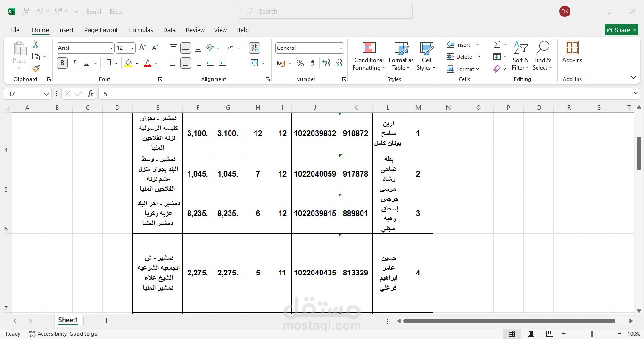This screenshot has width=644, height=339.
Task: Apply the Comma Style format
Action: click(x=312, y=63)
